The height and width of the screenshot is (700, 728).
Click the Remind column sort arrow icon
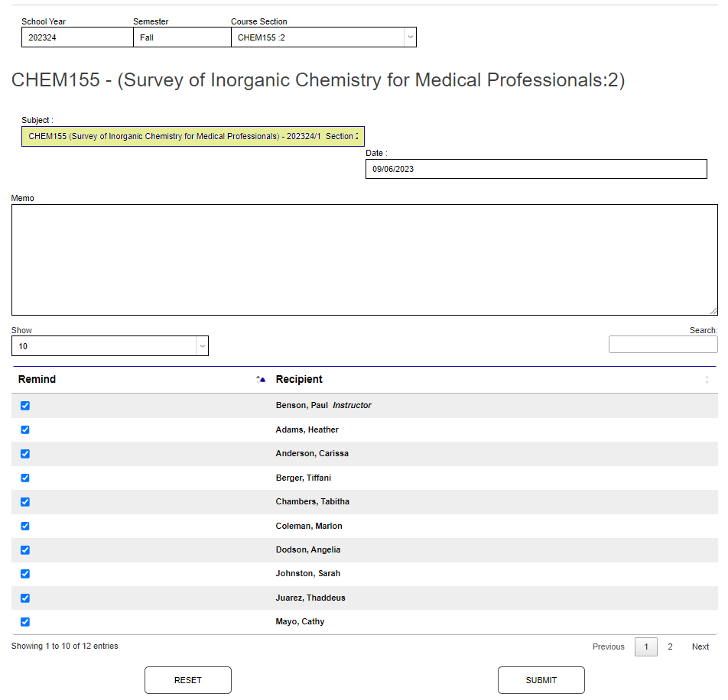point(261,379)
